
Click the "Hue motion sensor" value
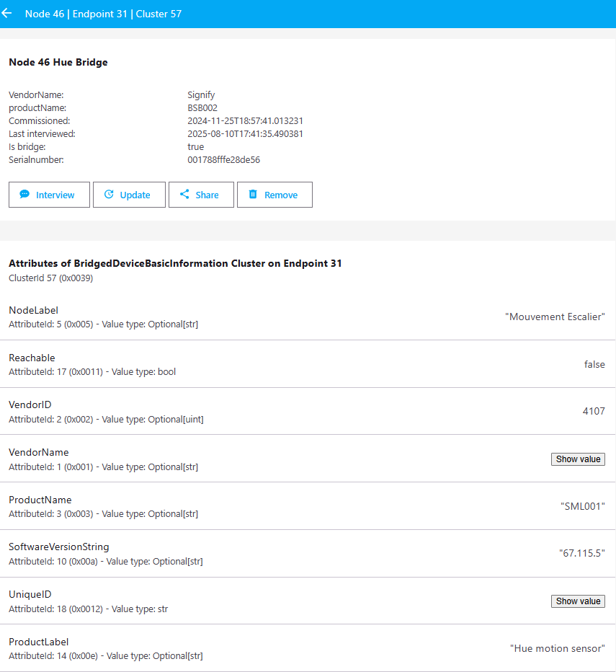click(x=558, y=648)
